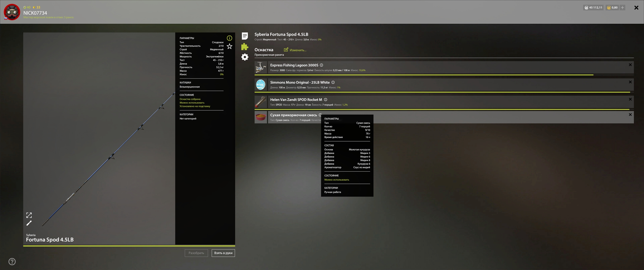Open the rig assembly puzzle tab
This screenshot has height=270, width=644.
(245, 47)
